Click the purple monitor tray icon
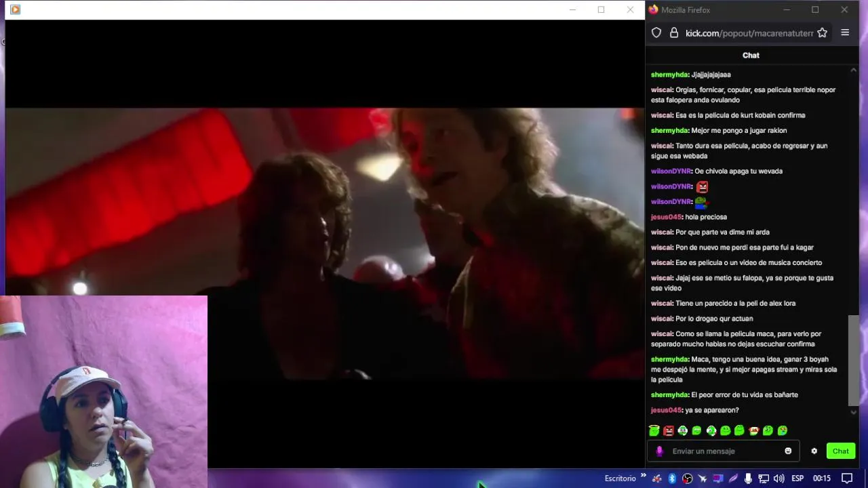Image resolution: width=868 pixels, height=488 pixels. pyautogui.click(x=717, y=479)
